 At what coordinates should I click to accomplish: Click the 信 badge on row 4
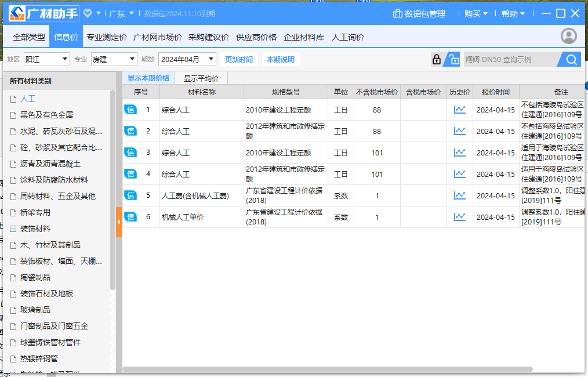click(x=130, y=173)
